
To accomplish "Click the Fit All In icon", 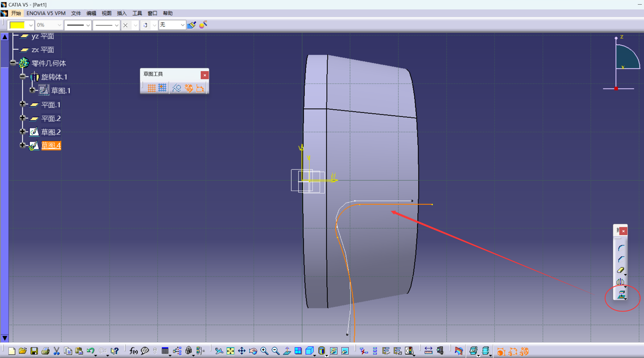I will pyautogui.click(x=230, y=351).
